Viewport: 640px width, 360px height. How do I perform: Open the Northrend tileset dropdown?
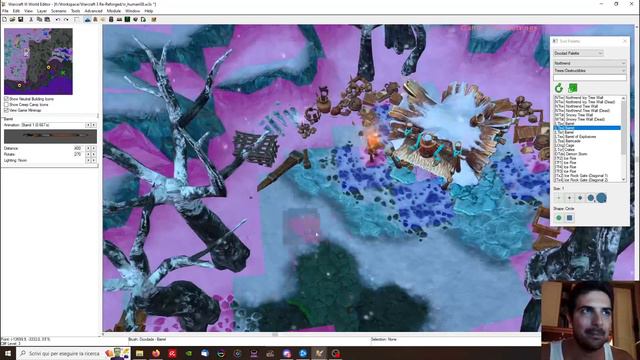point(590,63)
